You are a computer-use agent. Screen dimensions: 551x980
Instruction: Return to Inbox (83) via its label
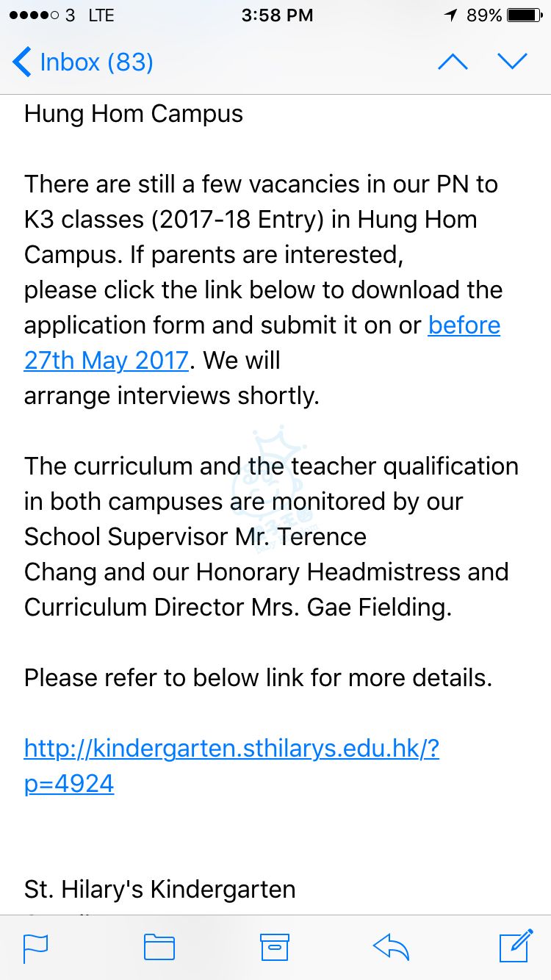(97, 62)
